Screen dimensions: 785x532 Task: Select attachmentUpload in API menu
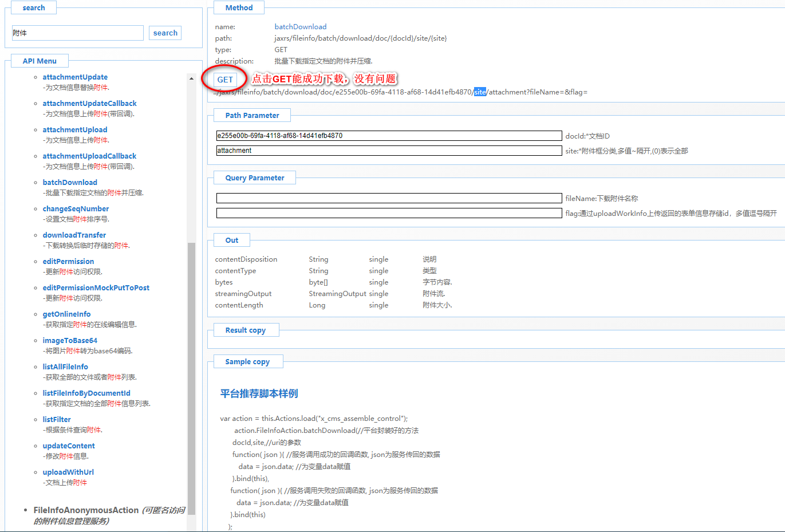click(x=75, y=130)
